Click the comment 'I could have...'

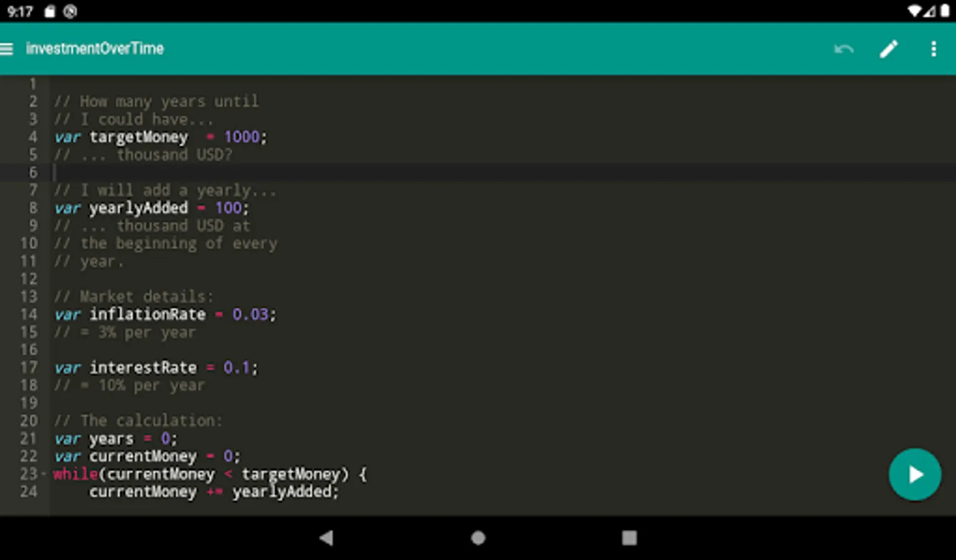[x=134, y=119]
